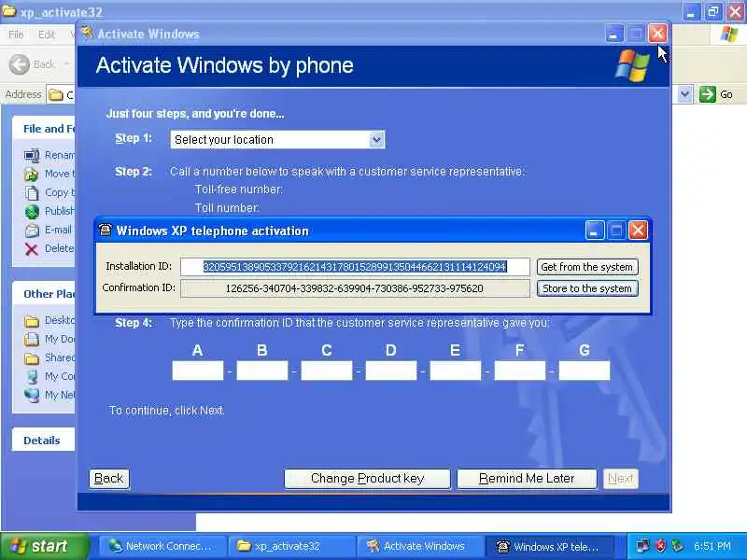Click confirmation box G
The width and height of the screenshot is (747, 560).
[585, 371]
